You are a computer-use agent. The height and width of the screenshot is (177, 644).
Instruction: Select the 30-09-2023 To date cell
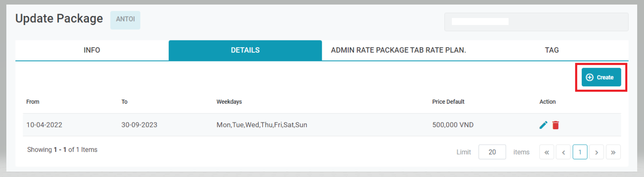(139, 125)
